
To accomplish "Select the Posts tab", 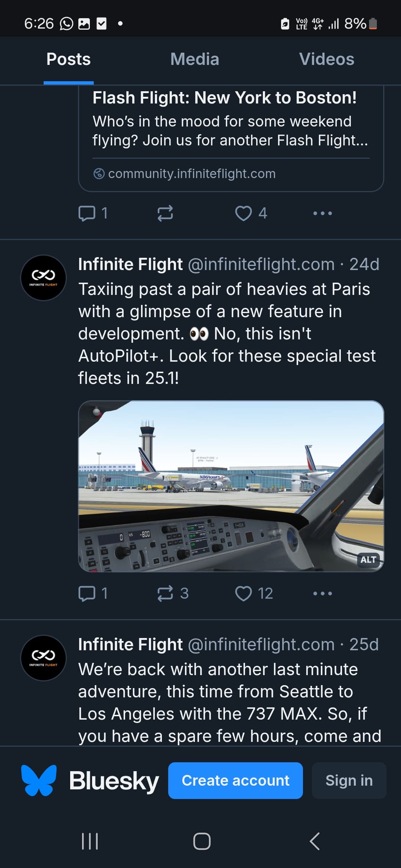I will (69, 59).
